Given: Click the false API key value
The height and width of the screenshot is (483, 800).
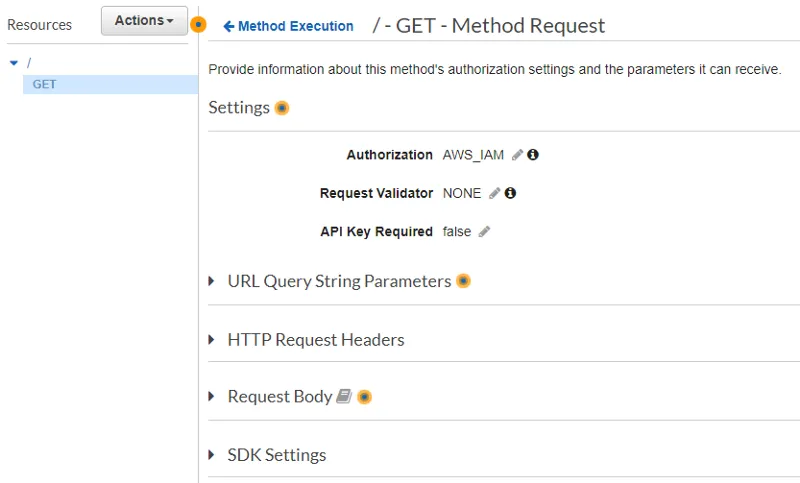Looking at the screenshot, I should pyautogui.click(x=457, y=232).
